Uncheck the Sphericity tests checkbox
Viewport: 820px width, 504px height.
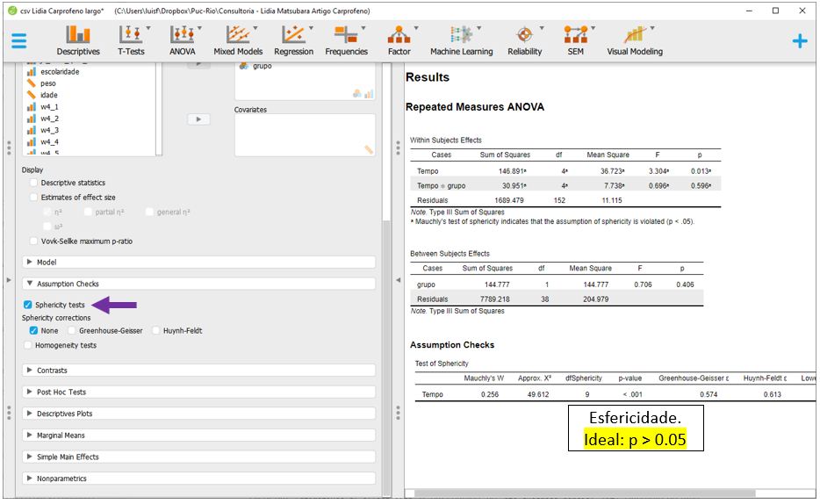click(x=29, y=305)
